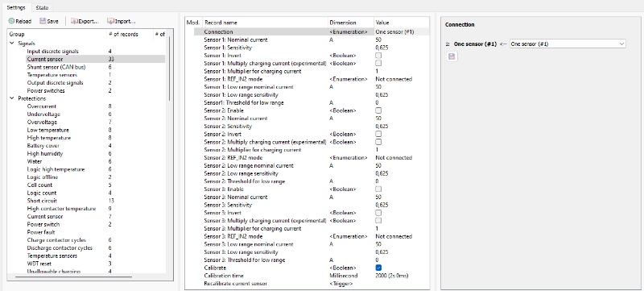This screenshot has width=644, height=291.
Task: Select Logic offline group
Action: pyautogui.click(x=43, y=177)
